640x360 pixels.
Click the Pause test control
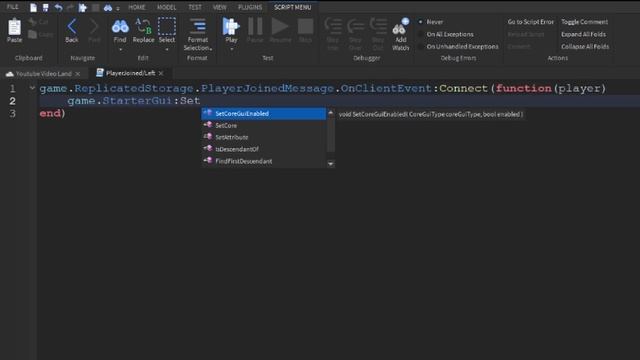[x=255, y=27]
